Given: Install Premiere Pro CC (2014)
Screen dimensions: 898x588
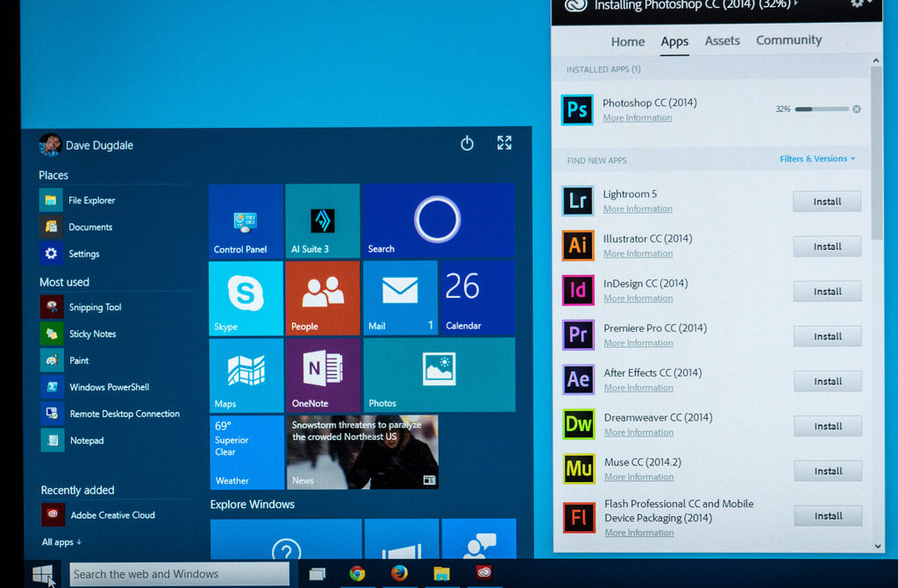Looking at the screenshot, I should coord(827,337).
